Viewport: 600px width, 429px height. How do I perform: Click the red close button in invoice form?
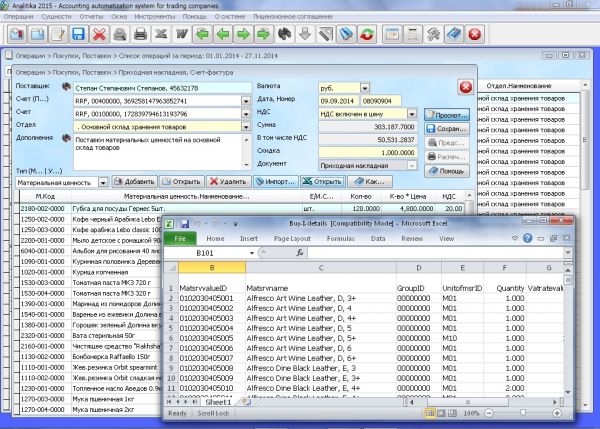(465, 87)
